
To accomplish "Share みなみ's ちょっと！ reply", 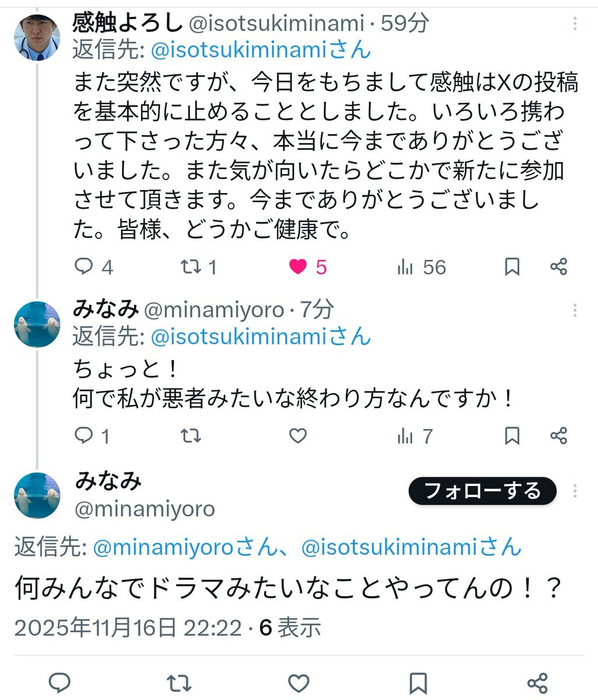I will tap(558, 435).
